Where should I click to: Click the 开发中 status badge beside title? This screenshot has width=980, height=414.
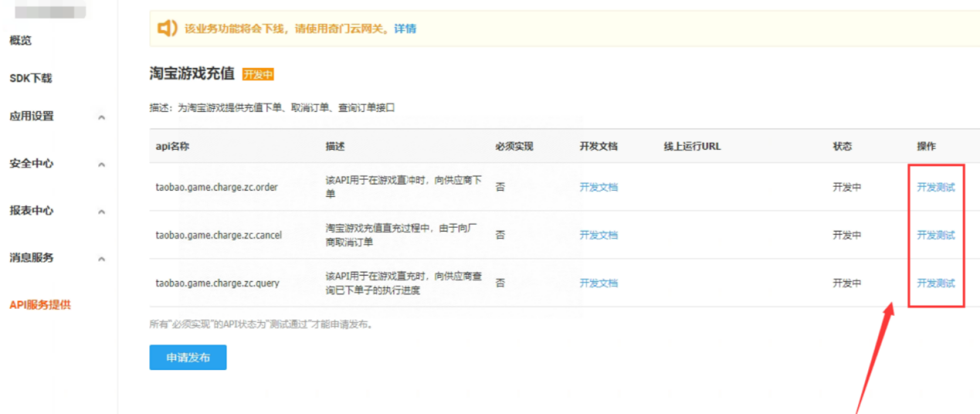258,75
